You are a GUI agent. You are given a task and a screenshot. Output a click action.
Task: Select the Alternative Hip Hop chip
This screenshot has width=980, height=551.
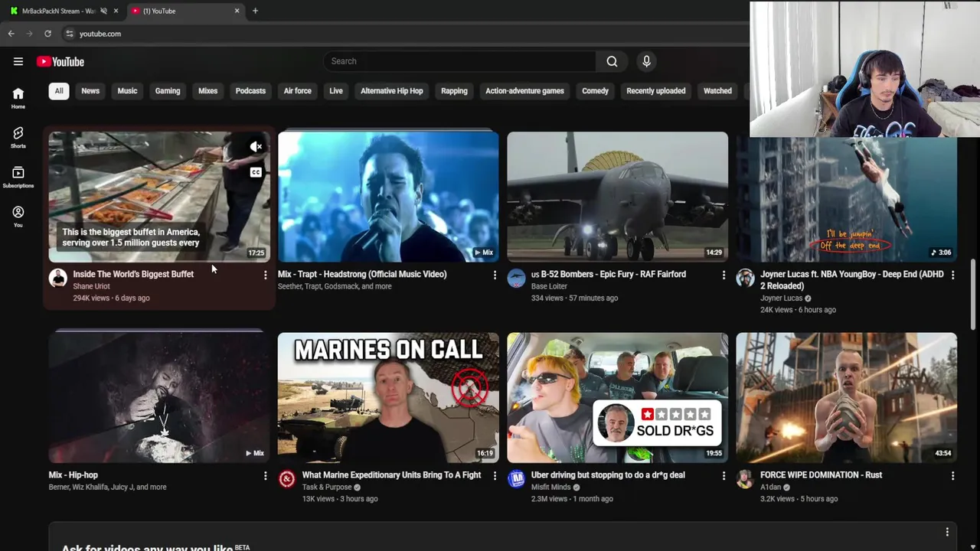point(392,91)
